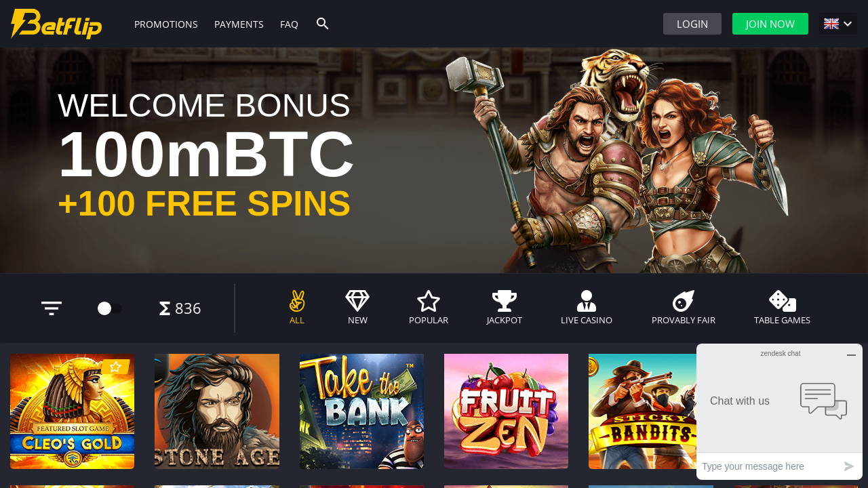Select the TABLE GAMES dice category
This screenshot has height=488, width=868.
coord(782,308)
